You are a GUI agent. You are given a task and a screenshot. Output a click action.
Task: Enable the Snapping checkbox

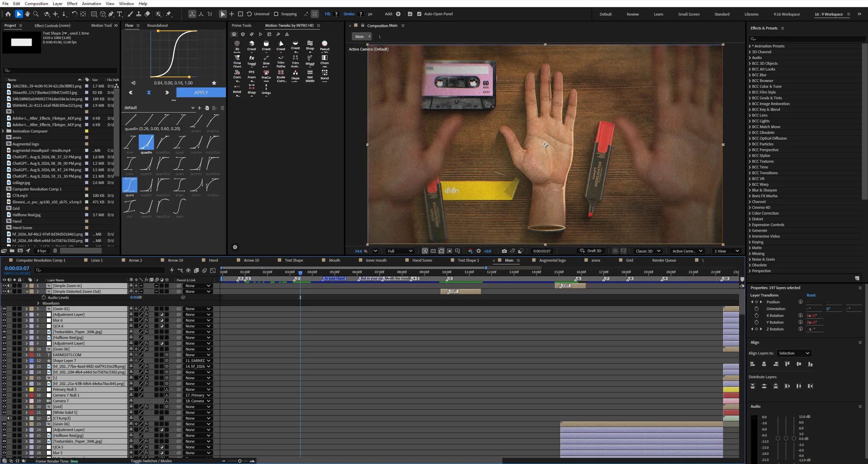276,14
